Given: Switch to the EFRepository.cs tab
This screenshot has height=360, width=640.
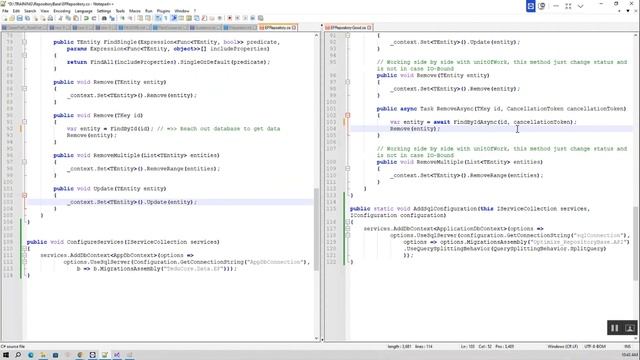Looking at the screenshot, I should [x=278, y=28].
